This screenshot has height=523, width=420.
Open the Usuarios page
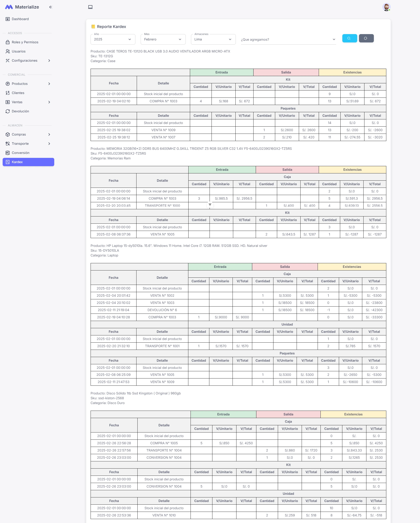18,51
